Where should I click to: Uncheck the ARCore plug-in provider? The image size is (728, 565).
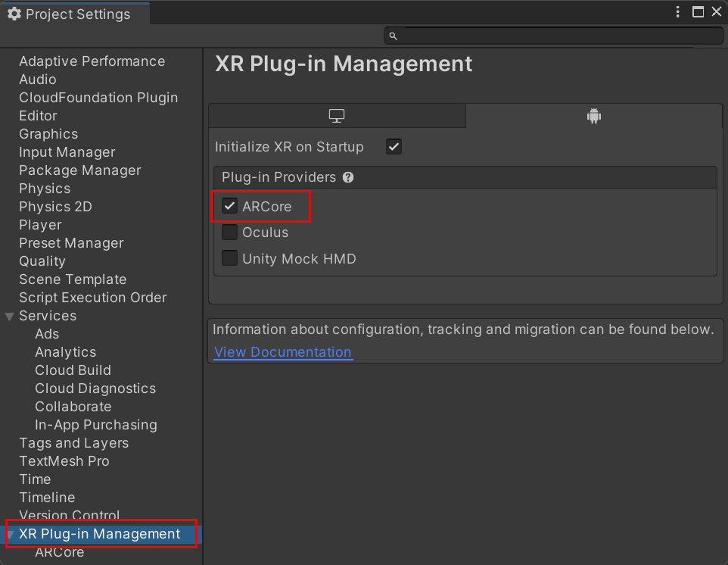point(229,206)
